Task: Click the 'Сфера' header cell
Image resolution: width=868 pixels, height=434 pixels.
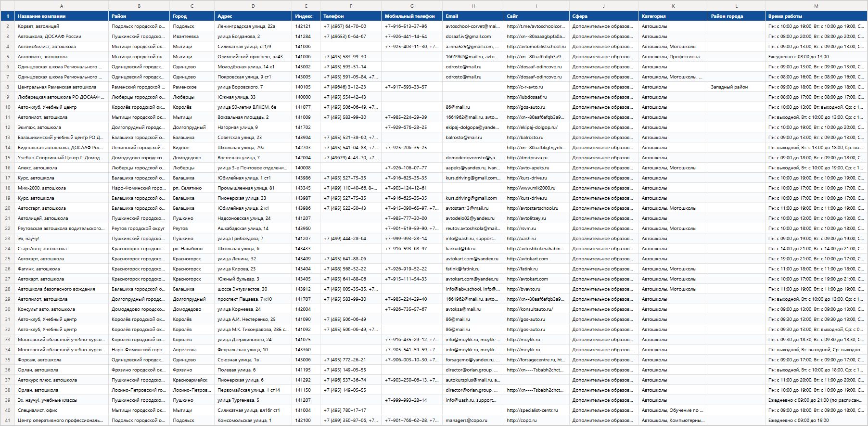Action: pos(604,16)
